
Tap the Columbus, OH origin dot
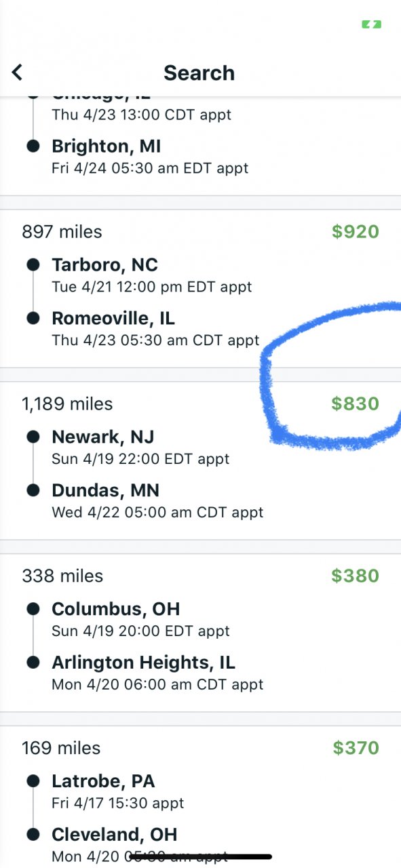(x=33, y=610)
